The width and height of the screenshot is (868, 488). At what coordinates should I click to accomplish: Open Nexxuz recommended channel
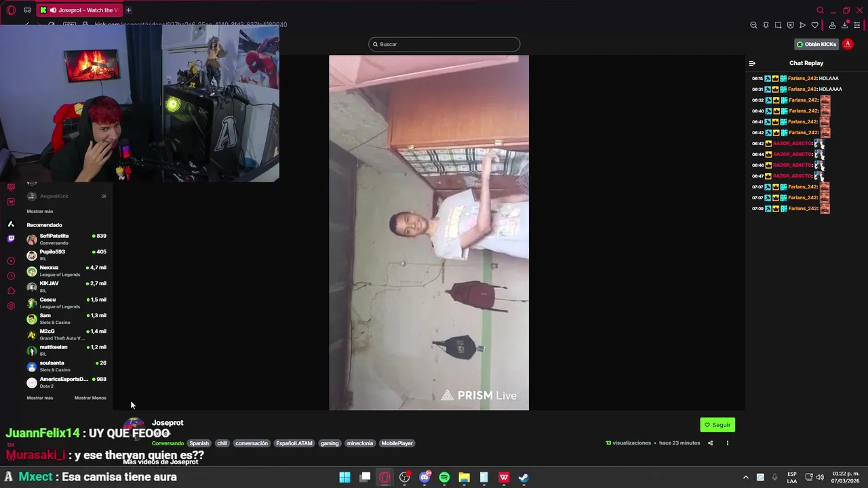[66, 271]
